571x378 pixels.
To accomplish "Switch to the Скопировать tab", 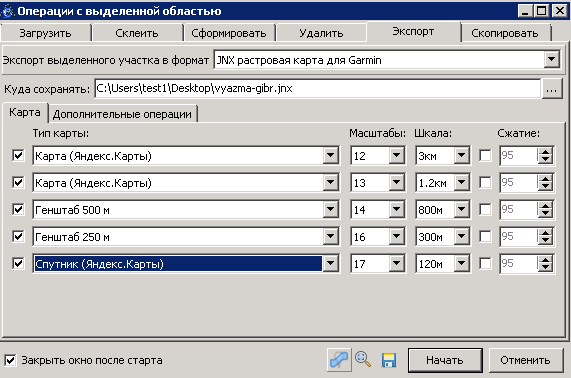I will [505, 33].
